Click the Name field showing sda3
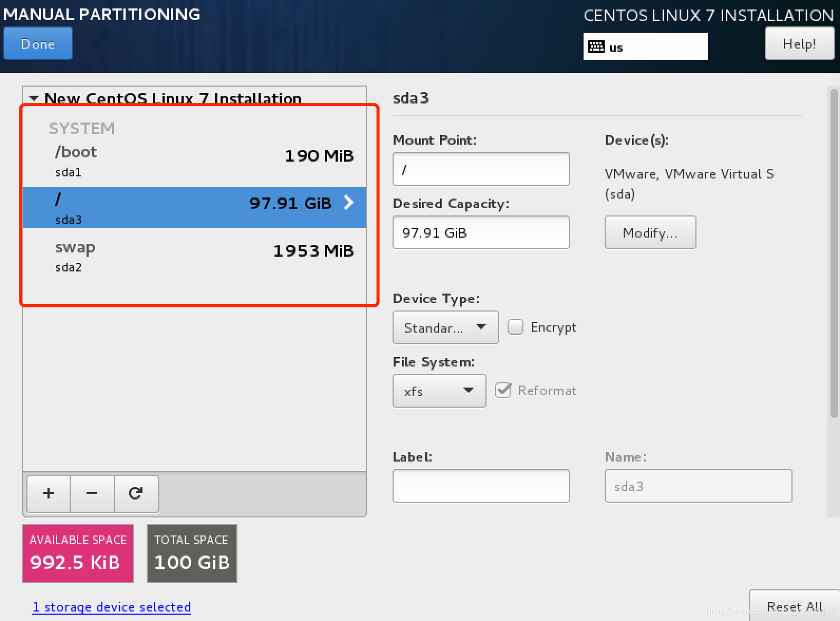This screenshot has height=621, width=840. tap(698, 486)
